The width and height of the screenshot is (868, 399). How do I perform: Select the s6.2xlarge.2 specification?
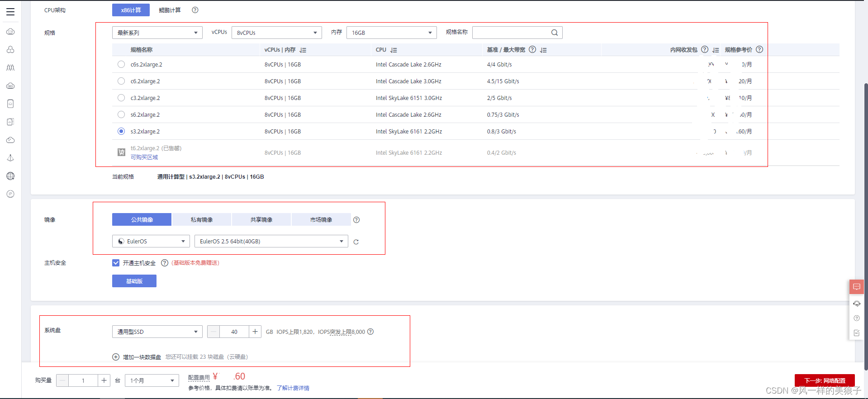(121, 114)
